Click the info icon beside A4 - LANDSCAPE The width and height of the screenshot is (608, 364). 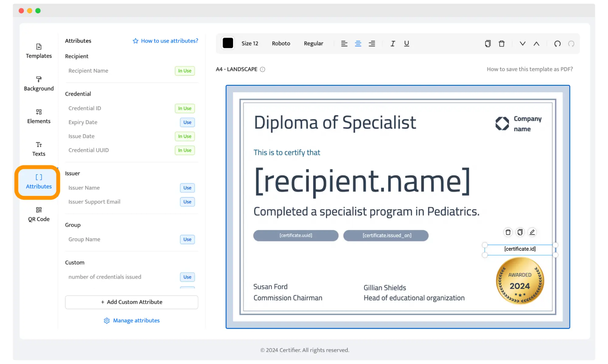tap(262, 69)
